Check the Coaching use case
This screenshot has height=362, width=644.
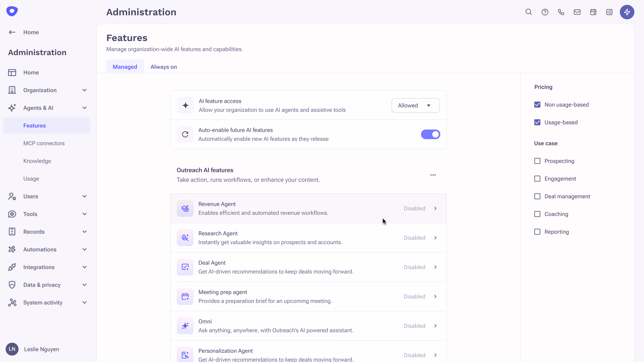[537, 214]
